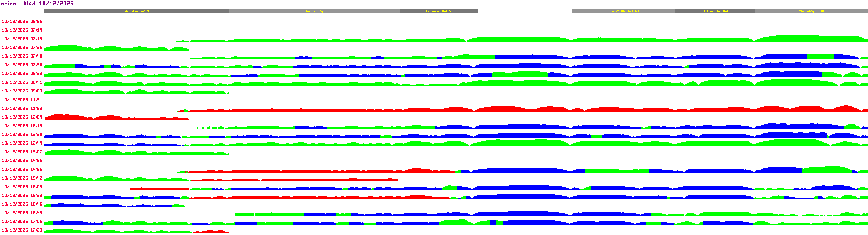Select the Turing Way header bar
This screenshot has height=235, width=868.
314,11
